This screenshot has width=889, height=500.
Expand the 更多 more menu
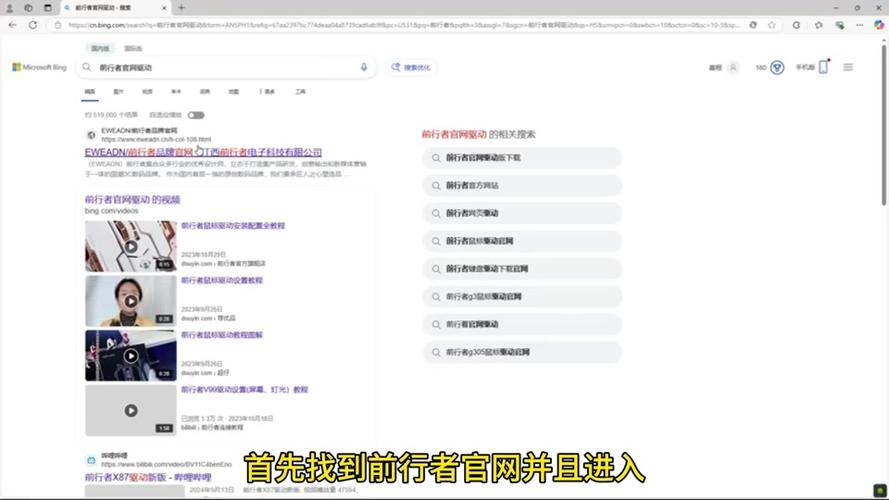267,92
